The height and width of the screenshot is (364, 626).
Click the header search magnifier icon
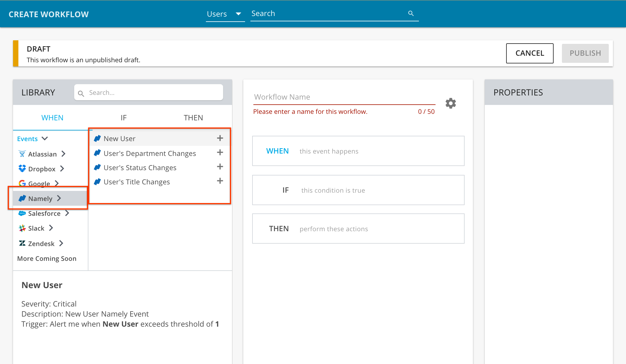[x=411, y=13]
